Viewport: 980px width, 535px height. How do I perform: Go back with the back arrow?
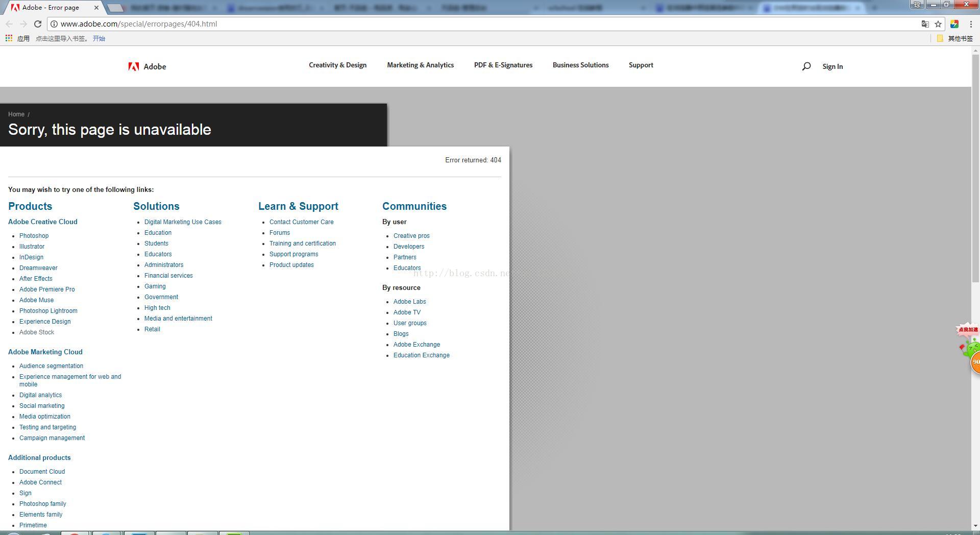tap(9, 24)
